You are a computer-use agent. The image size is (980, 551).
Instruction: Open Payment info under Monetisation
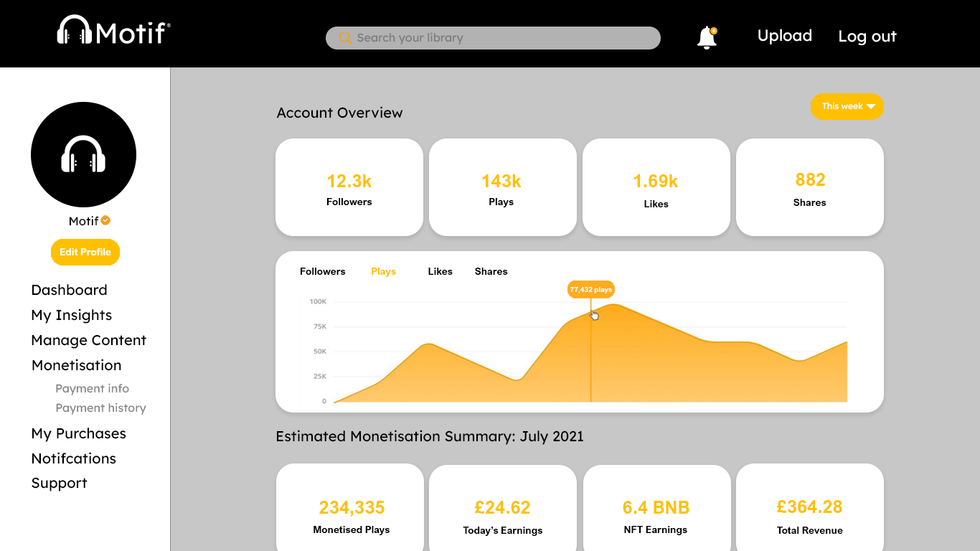point(92,388)
